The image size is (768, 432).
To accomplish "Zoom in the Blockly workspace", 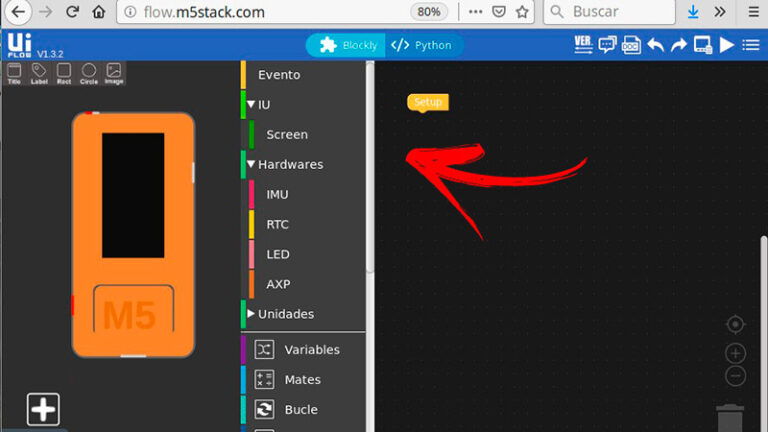I will (735, 353).
